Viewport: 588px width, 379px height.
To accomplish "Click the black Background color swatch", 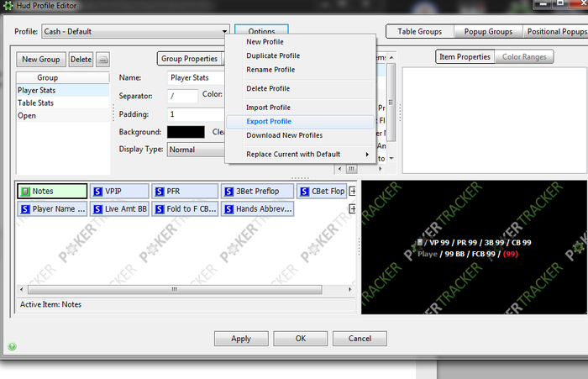I will point(186,132).
